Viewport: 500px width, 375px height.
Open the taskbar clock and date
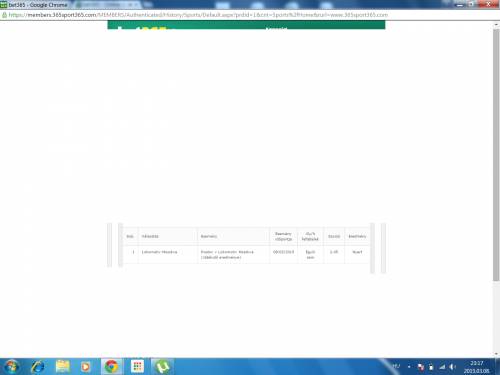(x=477, y=367)
